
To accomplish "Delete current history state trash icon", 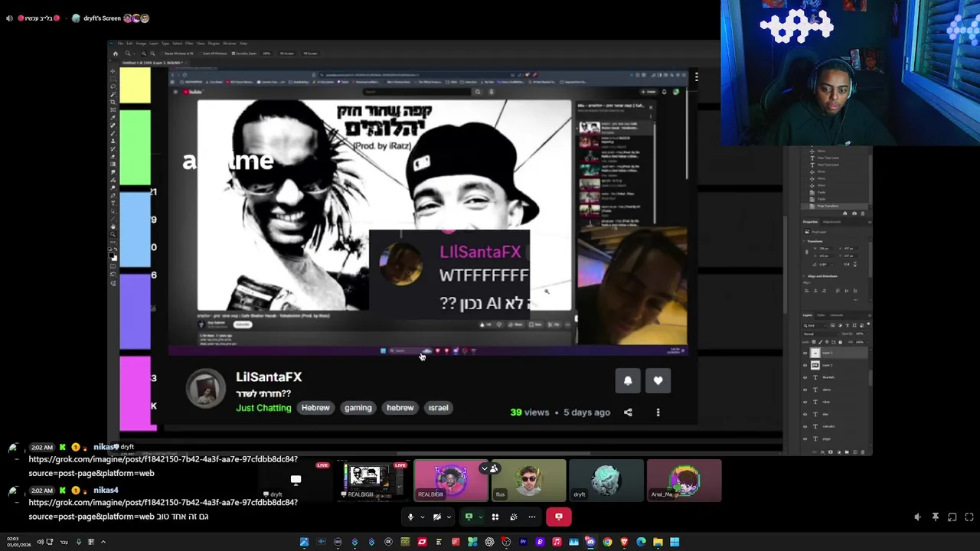I will [864, 214].
